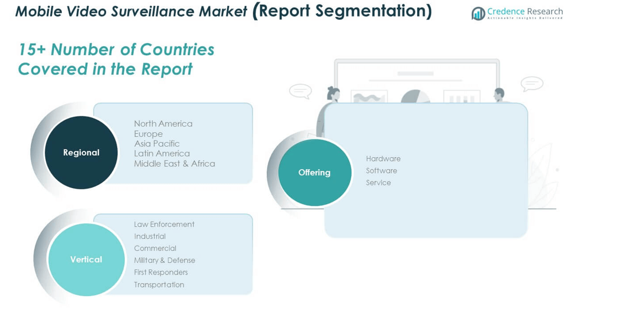644x331 pixels.
Task: Select Law Enforcement vertical
Action: point(164,224)
